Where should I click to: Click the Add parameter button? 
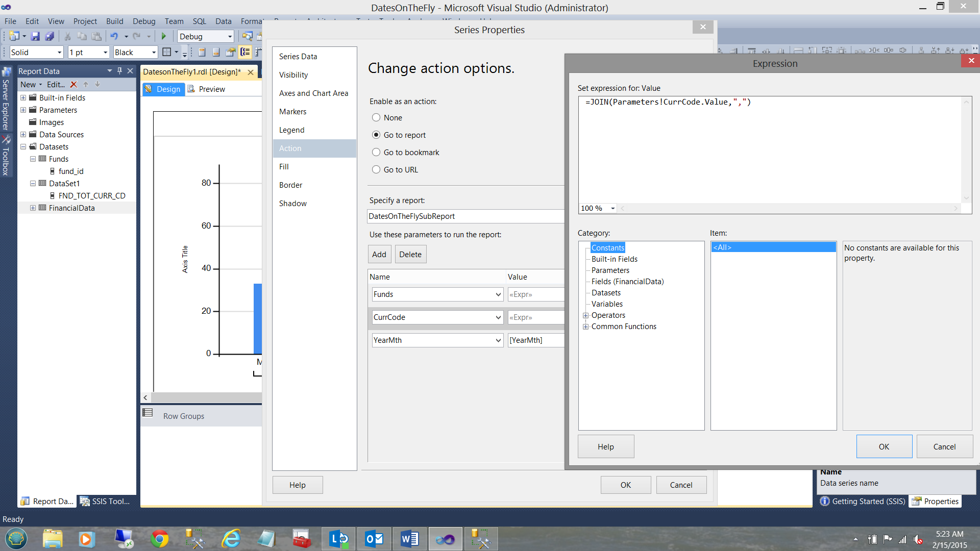pyautogui.click(x=379, y=255)
